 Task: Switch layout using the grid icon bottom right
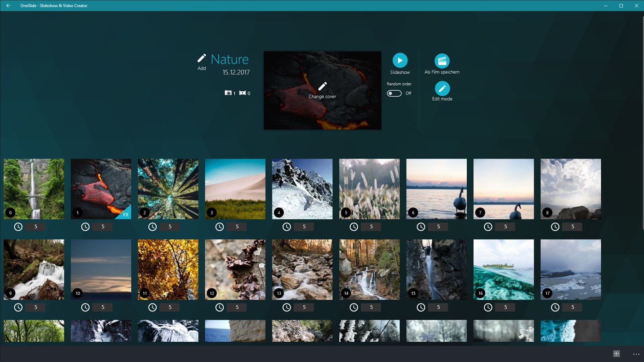616,353
